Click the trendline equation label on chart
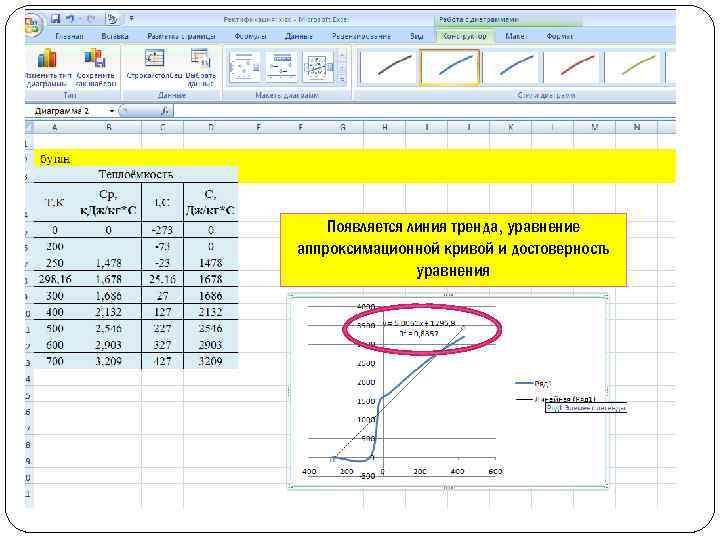Screen dimensions: 720x540 [418, 328]
